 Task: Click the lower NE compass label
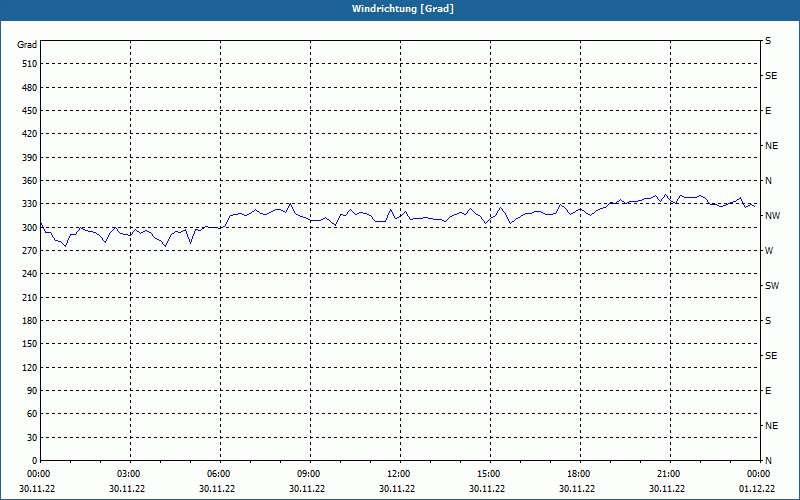(x=772, y=426)
